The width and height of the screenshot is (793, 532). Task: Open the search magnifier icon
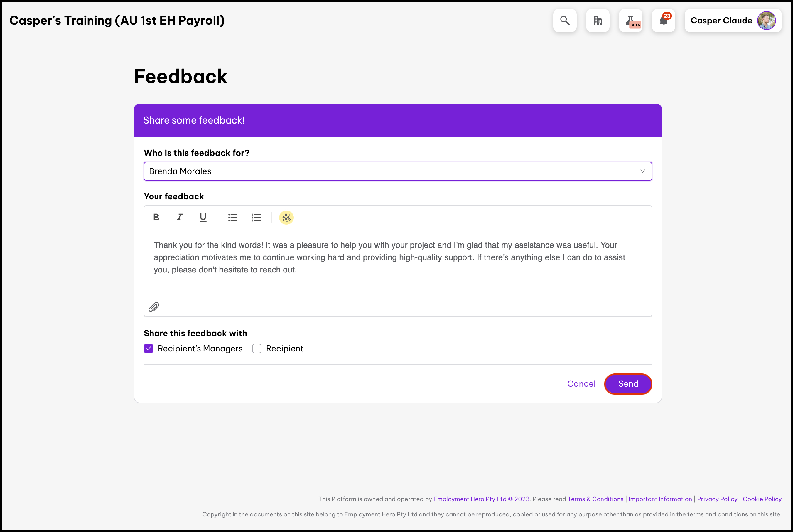click(565, 21)
